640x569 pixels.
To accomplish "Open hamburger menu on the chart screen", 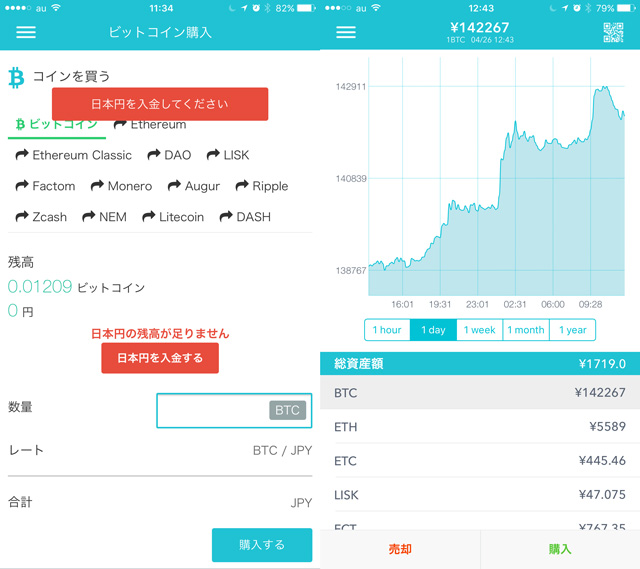I will pyautogui.click(x=346, y=32).
